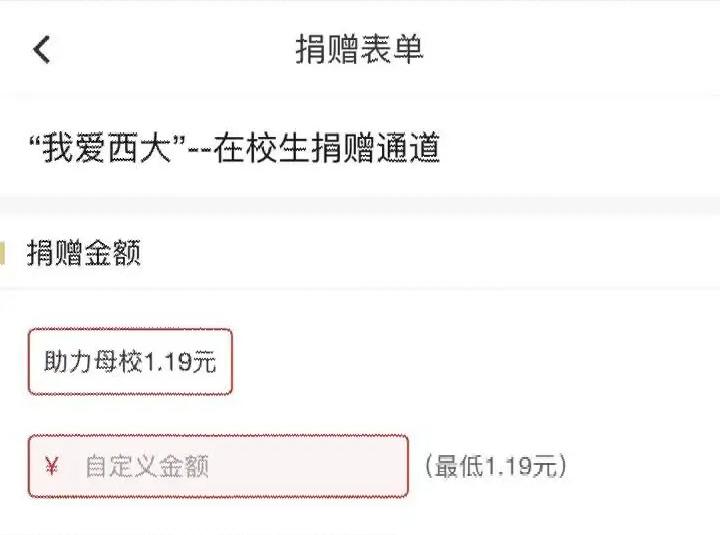720x535 pixels.
Task: Tap the back arrow icon
Action: tap(41, 49)
